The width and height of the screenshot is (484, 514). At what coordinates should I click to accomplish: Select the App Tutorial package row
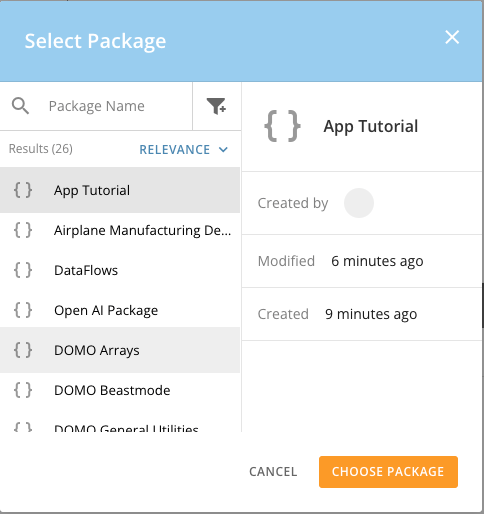tap(120, 190)
